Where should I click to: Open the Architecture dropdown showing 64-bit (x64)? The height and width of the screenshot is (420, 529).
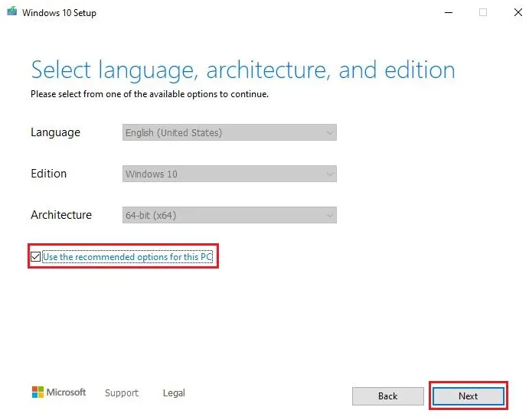pos(229,215)
